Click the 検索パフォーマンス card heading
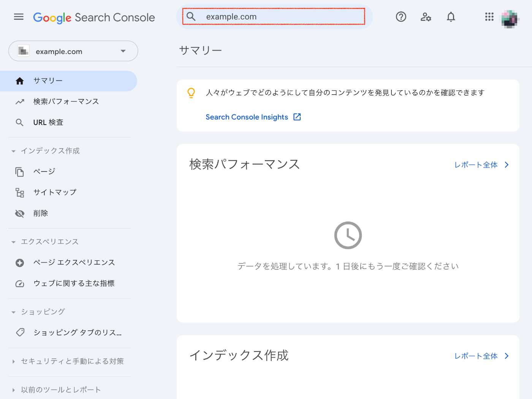This screenshot has width=532, height=399. [x=245, y=164]
